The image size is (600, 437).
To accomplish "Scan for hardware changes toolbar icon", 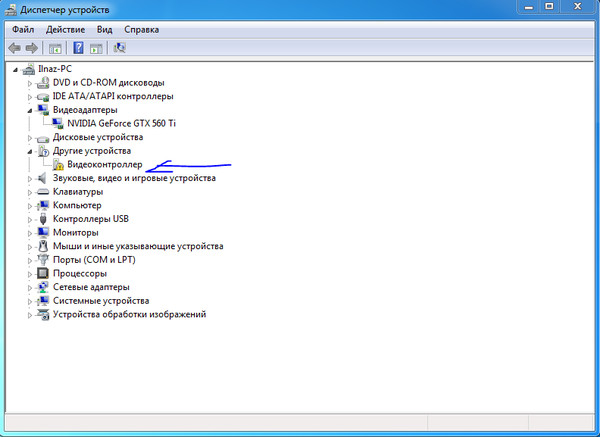I will tap(119, 48).
